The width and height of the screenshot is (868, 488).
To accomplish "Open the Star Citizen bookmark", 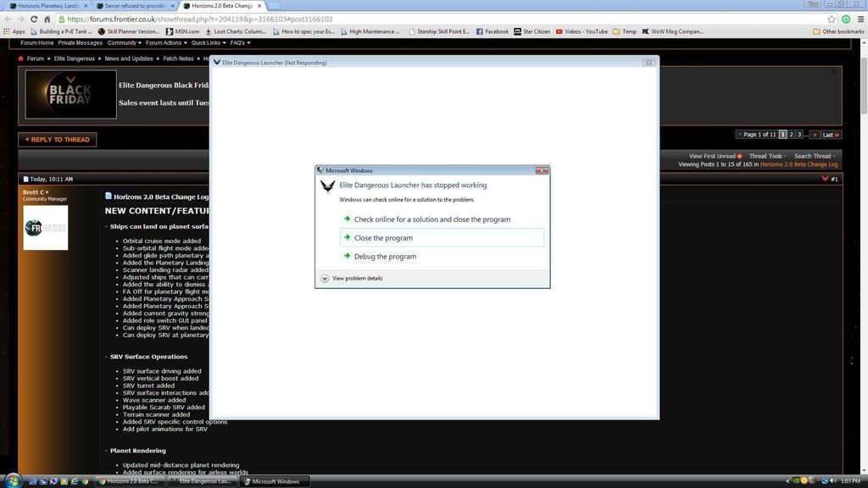I will 532,31.
